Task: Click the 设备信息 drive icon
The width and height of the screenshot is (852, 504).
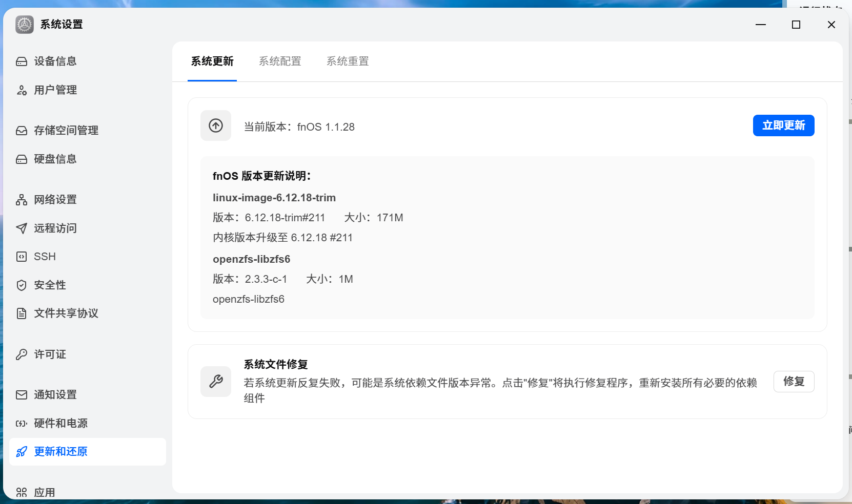Action: [22, 61]
